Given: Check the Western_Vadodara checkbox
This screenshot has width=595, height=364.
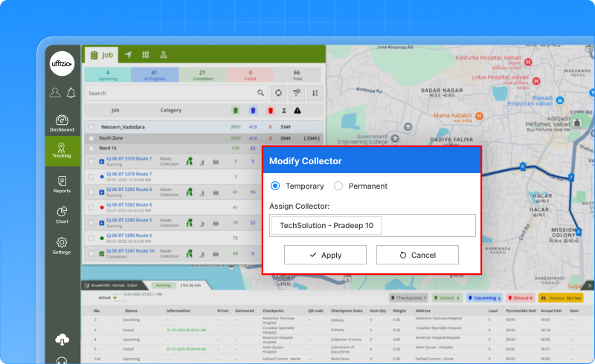Looking at the screenshot, I should point(91,127).
